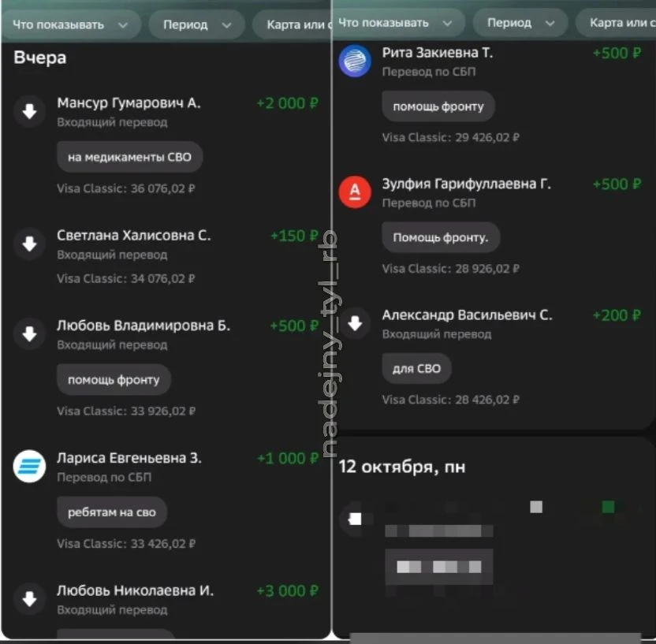Expand the 'Период' dropdown in the left screen

(x=197, y=24)
